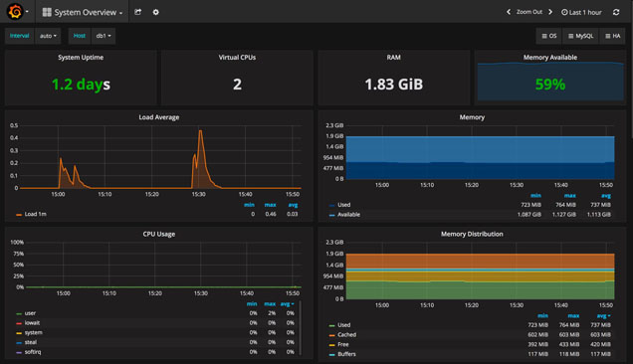
Task: Open the Load Average panel title menu
Action: (159, 117)
